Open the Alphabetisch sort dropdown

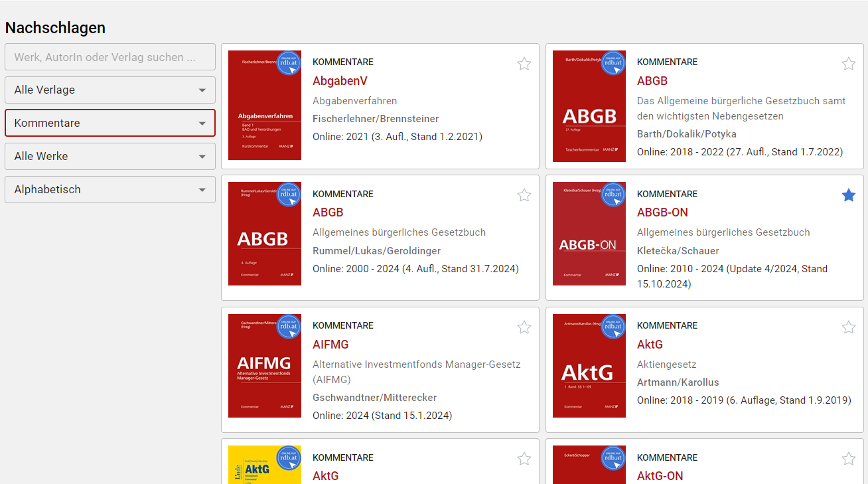point(110,189)
